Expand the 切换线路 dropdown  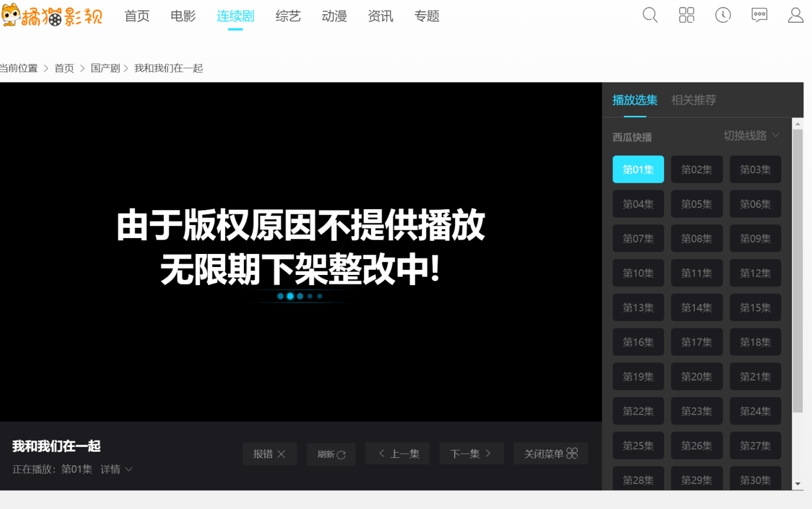coord(751,136)
